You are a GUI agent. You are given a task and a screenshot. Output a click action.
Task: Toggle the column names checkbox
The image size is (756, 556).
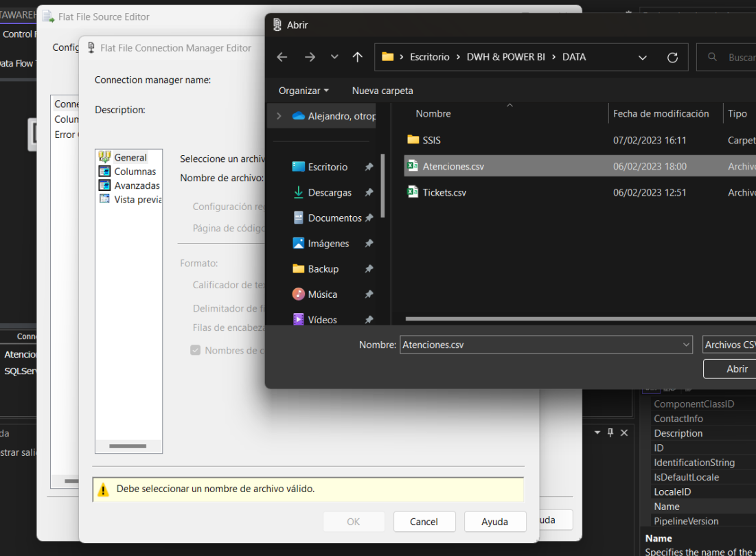[196, 350]
